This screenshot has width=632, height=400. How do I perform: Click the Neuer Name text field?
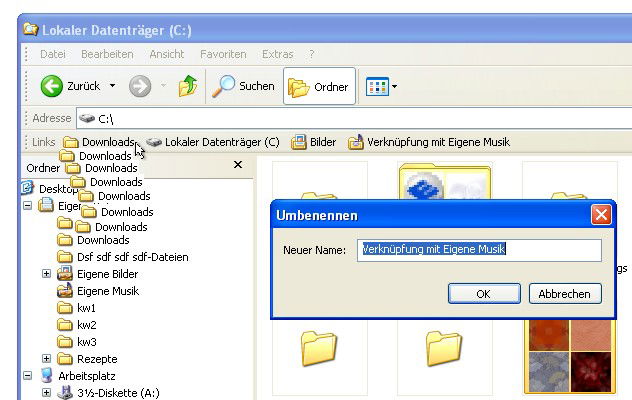[x=479, y=250]
